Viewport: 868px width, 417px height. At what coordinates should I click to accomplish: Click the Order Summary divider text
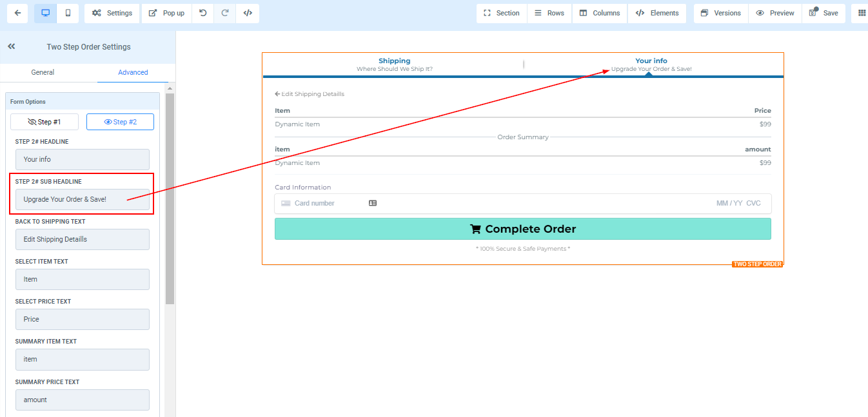(x=523, y=137)
